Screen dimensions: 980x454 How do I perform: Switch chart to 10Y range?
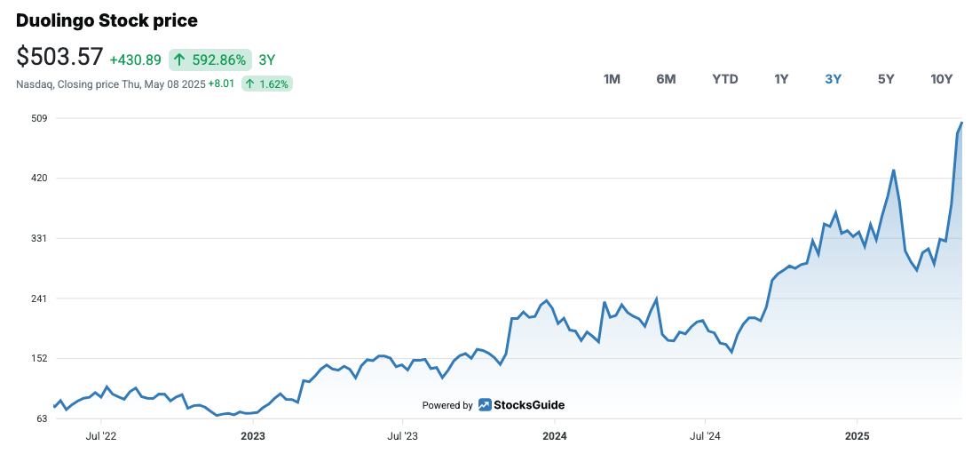click(941, 79)
